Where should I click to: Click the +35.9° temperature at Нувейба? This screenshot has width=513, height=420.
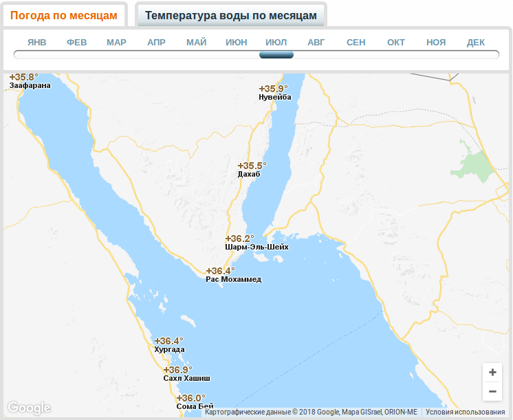click(273, 89)
